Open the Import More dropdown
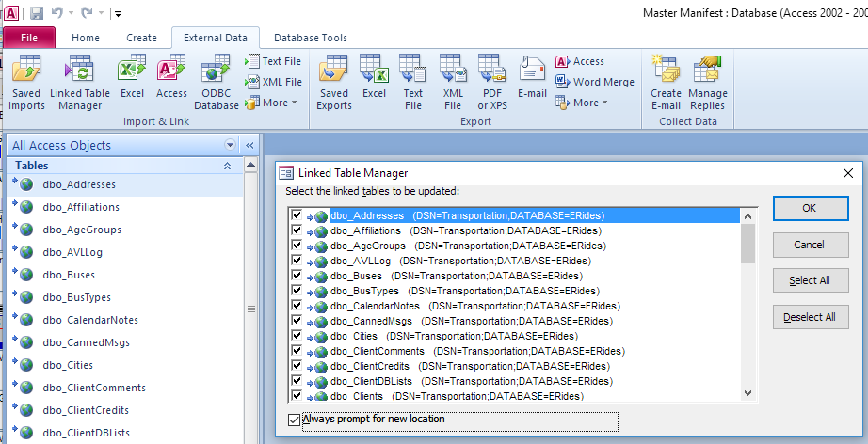Screen dimensions: 868x444 271,103
